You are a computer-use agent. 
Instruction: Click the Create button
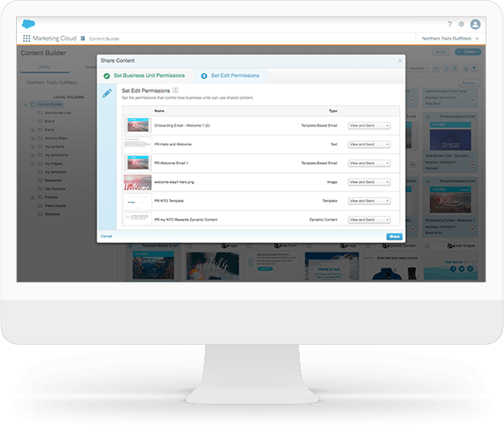[x=468, y=52]
